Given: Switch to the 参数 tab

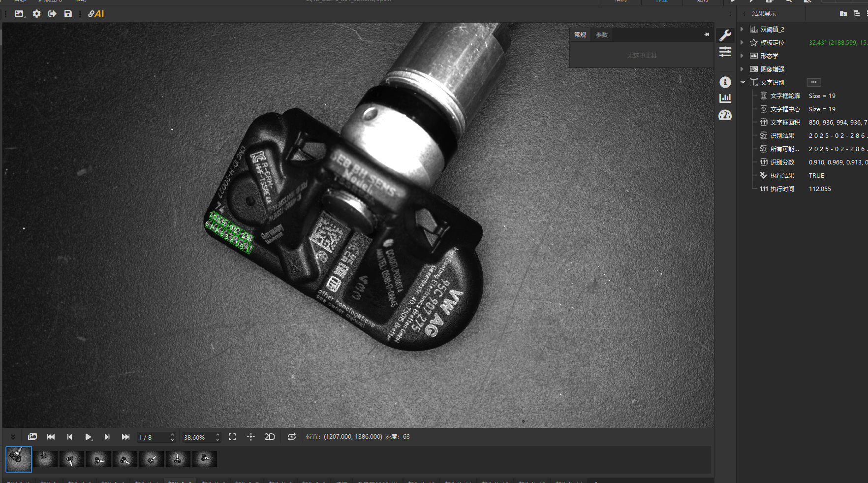Looking at the screenshot, I should pyautogui.click(x=602, y=35).
